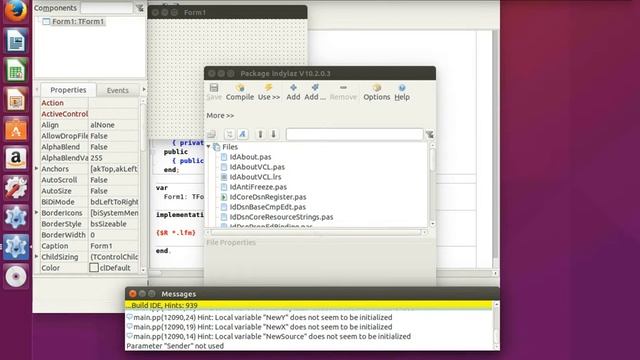
Task: Open the Amazon dock icon
Action: (x=16, y=158)
